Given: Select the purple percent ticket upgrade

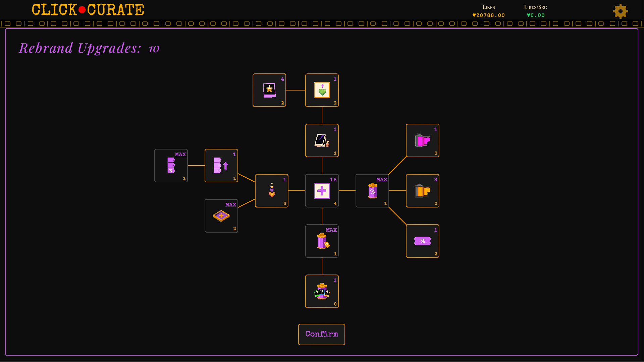Looking at the screenshot, I should click(422, 241).
